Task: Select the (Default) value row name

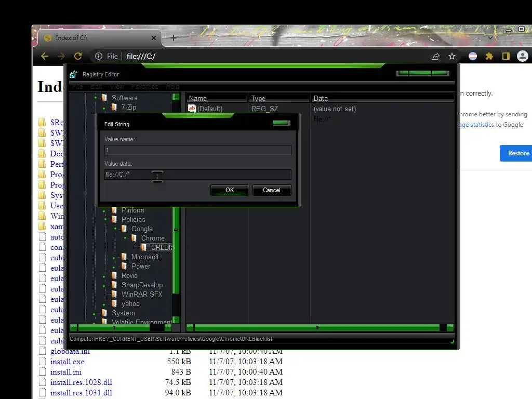Action: click(210, 109)
